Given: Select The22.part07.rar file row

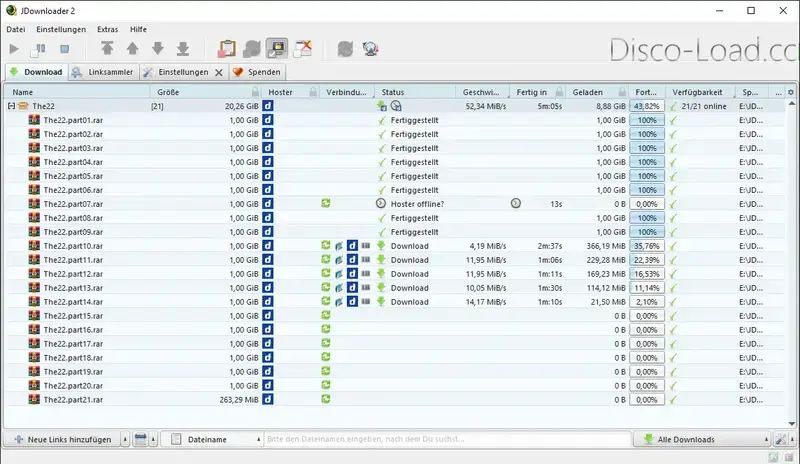Looking at the screenshot, I should 393,204.
